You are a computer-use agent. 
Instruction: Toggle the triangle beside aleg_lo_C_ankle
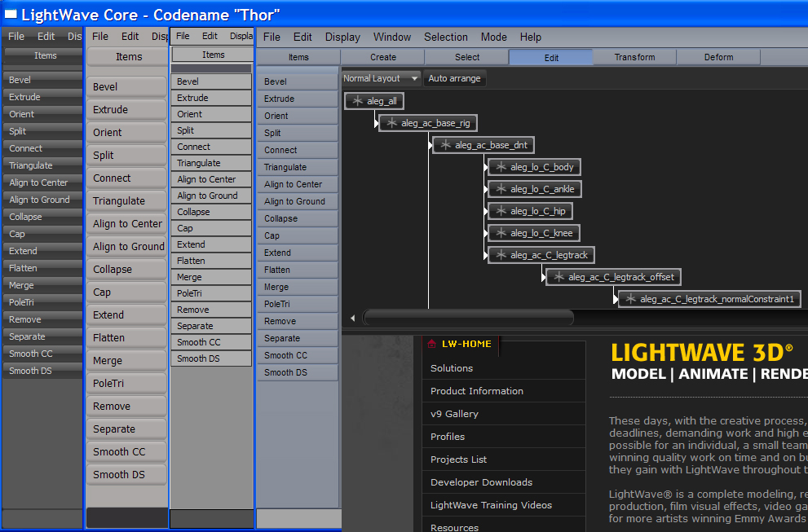click(x=486, y=190)
